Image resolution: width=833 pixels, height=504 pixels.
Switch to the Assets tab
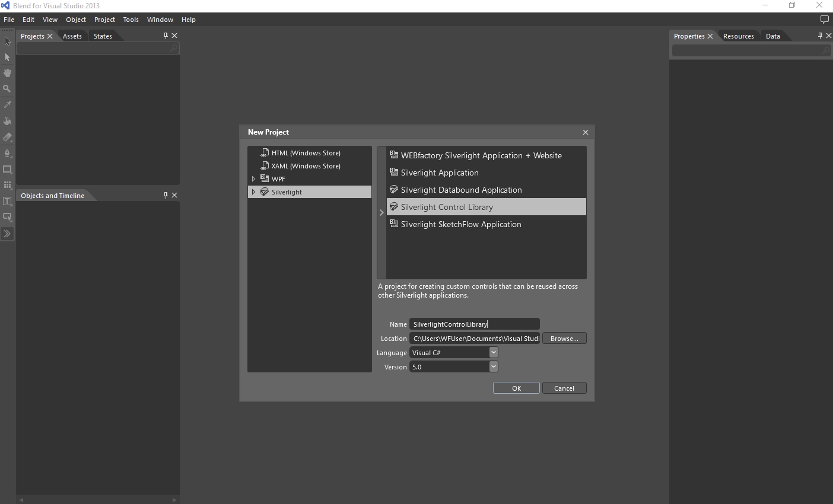click(x=72, y=36)
